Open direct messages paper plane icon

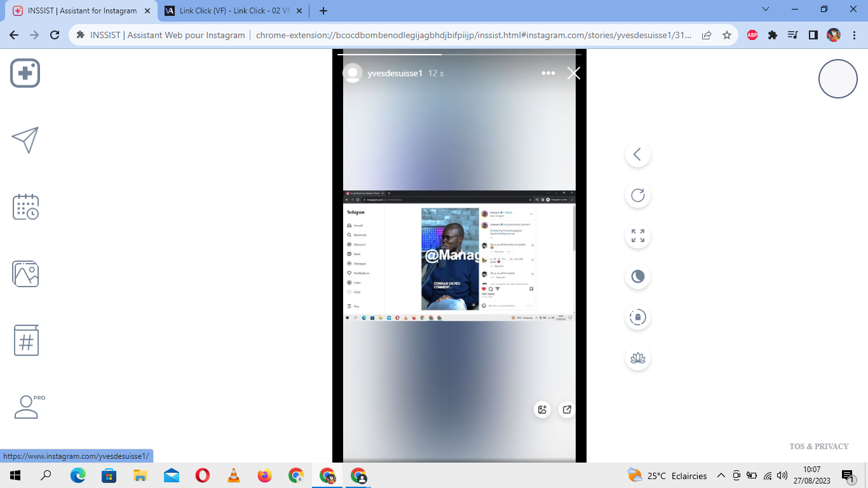(x=25, y=140)
